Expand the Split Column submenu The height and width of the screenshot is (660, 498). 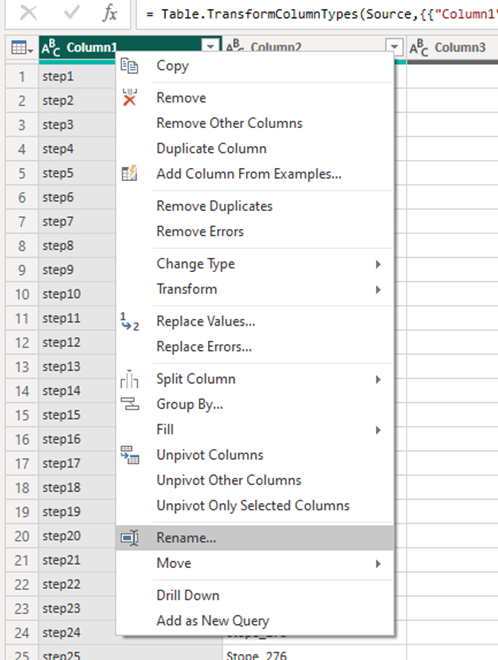pyautogui.click(x=378, y=379)
